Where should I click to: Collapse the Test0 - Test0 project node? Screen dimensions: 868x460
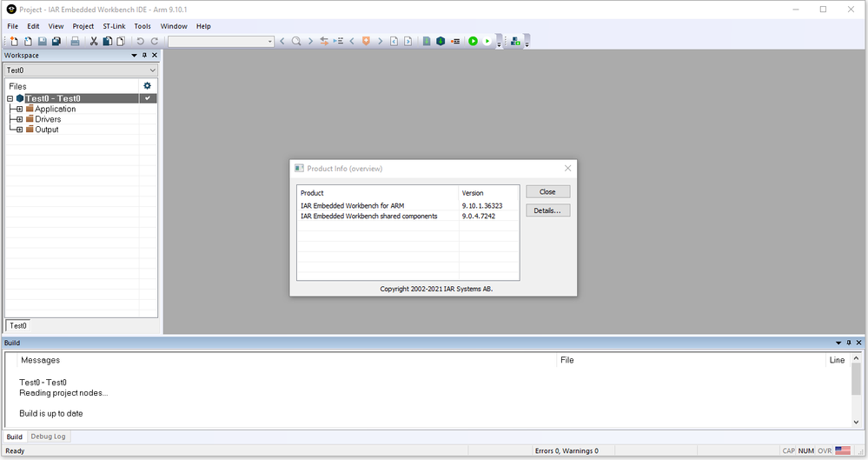pos(10,98)
